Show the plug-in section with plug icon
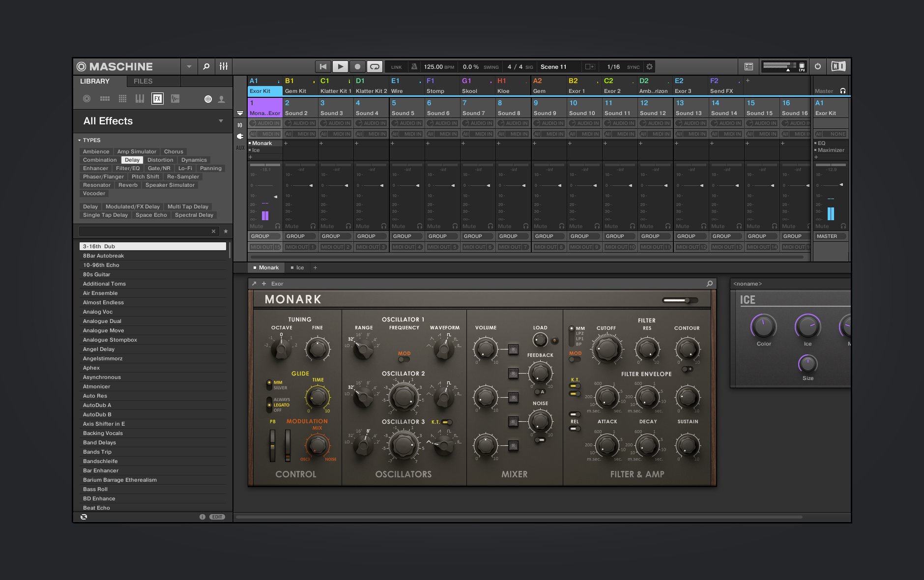Image resolution: width=924 pixels, height=580 pixels. tap(240, 136)
